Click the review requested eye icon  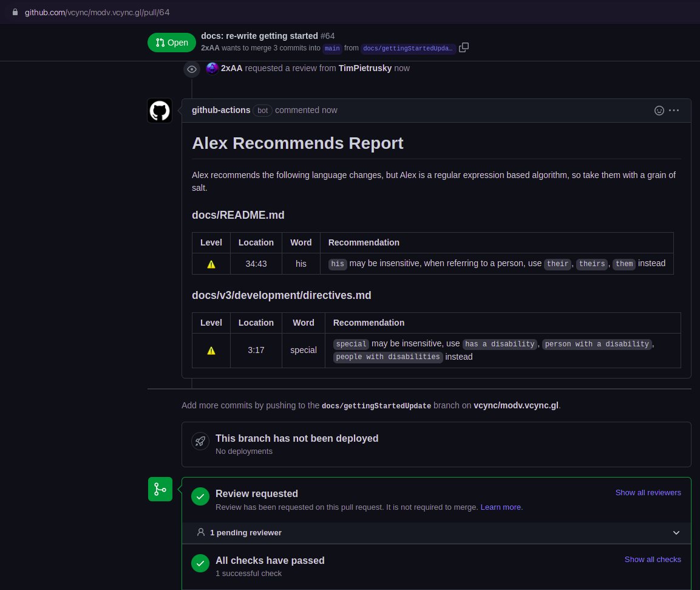[x=192, y=69]
